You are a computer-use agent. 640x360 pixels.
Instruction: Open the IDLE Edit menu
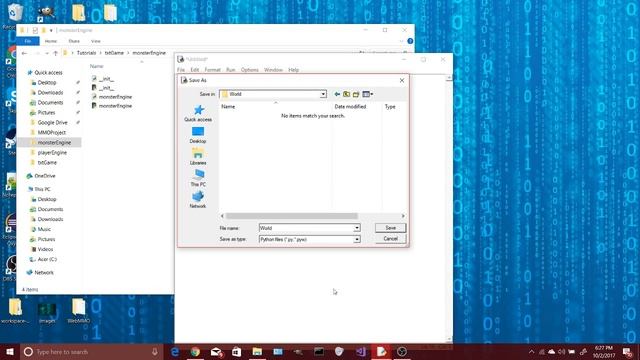pos(195,70)
